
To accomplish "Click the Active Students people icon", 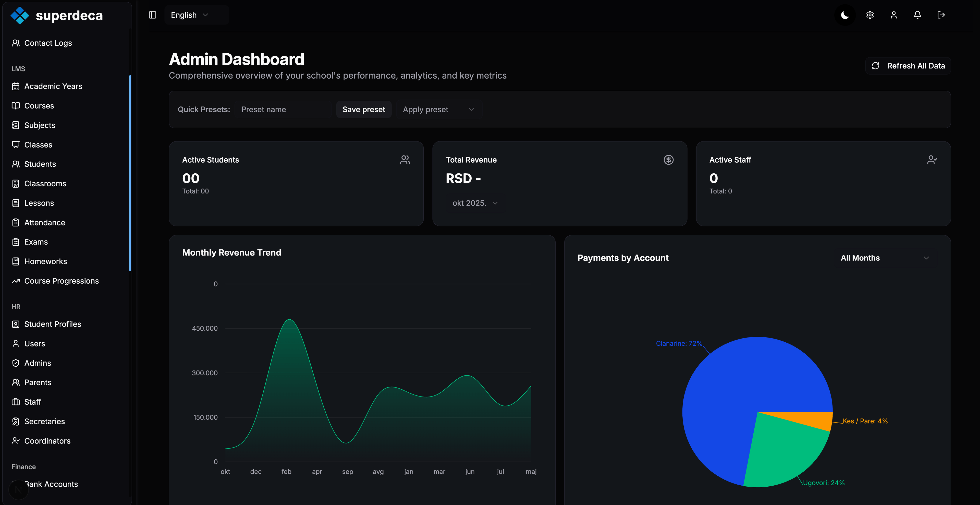I will point(405,160).
